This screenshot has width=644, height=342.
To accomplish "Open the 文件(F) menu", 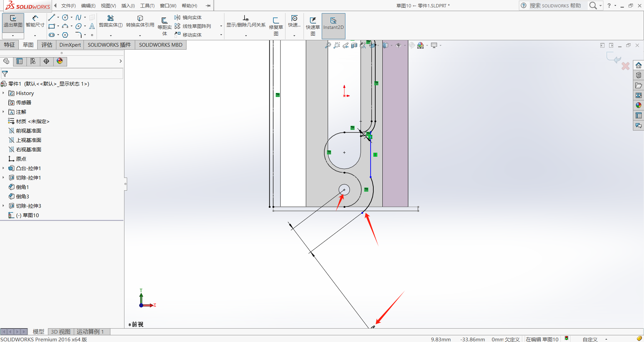I will coord(68,6).
